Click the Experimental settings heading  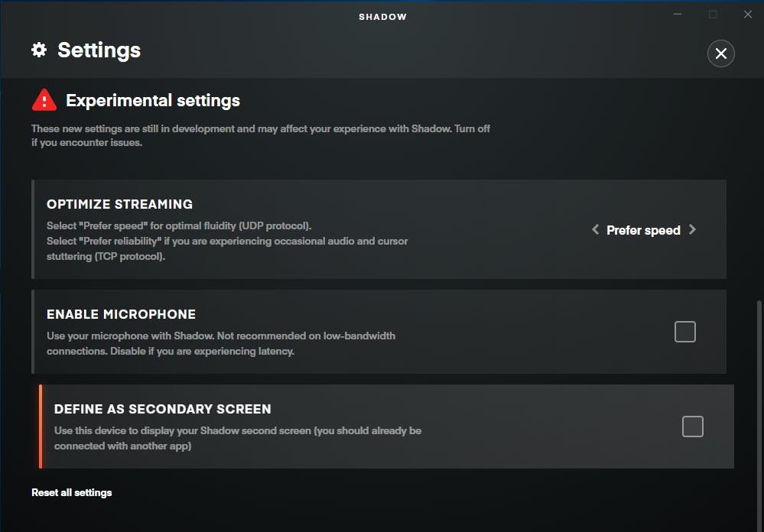pyautogui.click(x=153, y=100)
